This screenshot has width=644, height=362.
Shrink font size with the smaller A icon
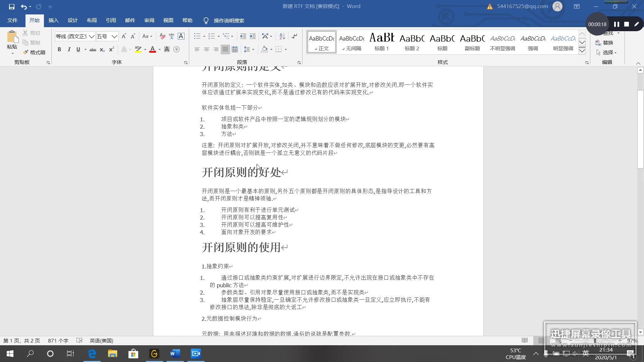133,36
